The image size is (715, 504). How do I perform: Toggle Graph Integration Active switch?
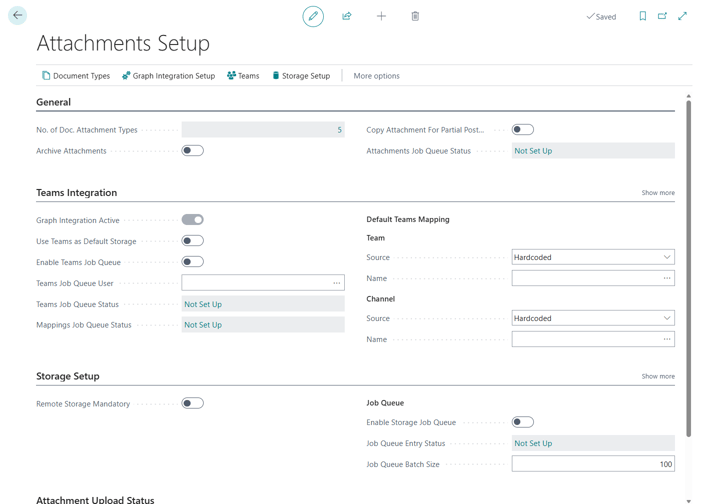[192, 220]
